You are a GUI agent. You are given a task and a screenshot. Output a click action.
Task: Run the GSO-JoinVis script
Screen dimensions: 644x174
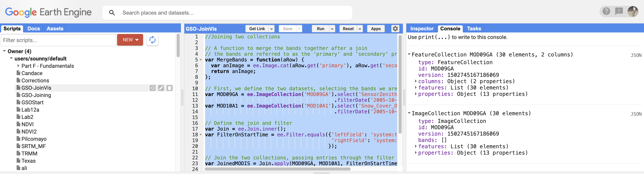[320, 28]
